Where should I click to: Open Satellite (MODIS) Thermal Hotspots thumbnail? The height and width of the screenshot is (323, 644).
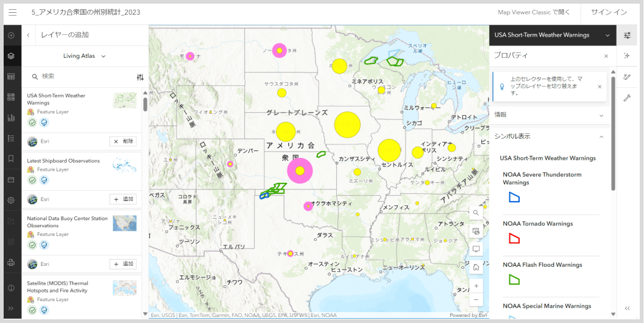[x=125, y=288]
